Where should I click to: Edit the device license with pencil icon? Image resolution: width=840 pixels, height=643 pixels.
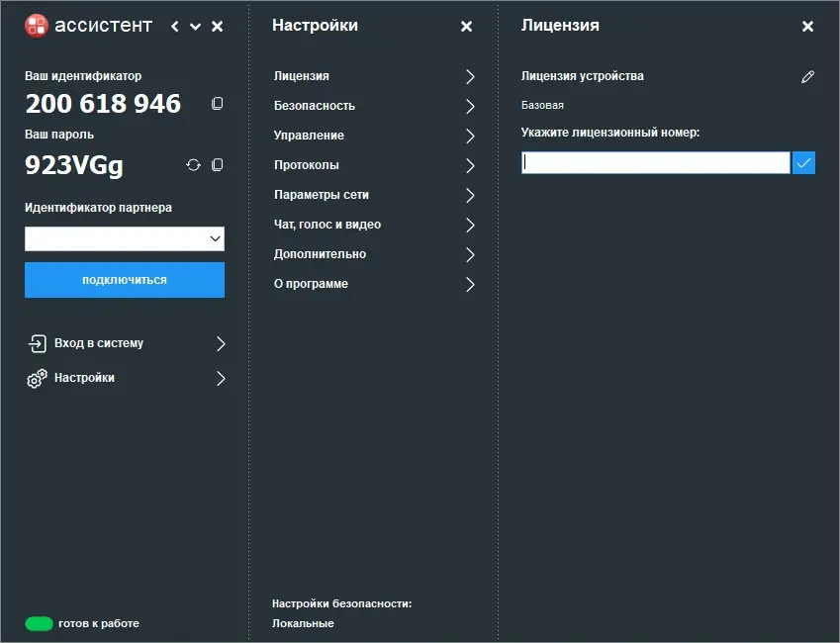pos(808,75)
